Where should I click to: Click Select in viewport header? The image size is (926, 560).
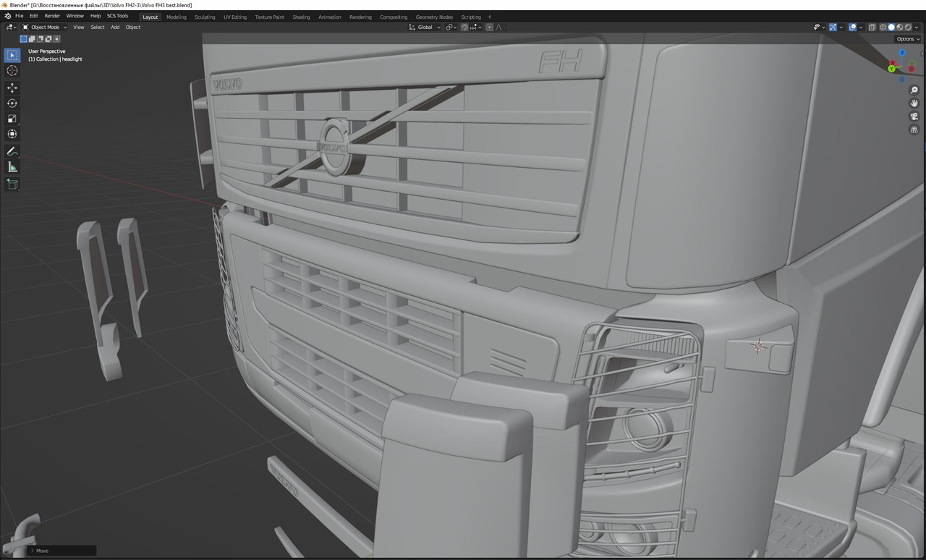coord(97,27)
